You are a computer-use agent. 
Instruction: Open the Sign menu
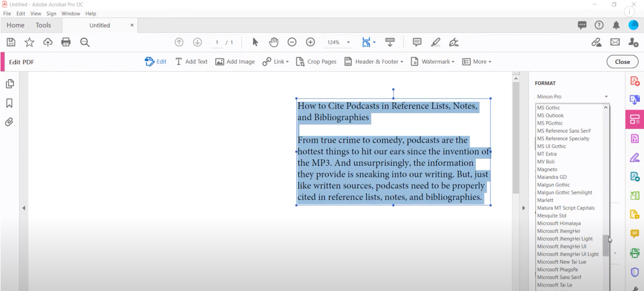click(51, 14)
